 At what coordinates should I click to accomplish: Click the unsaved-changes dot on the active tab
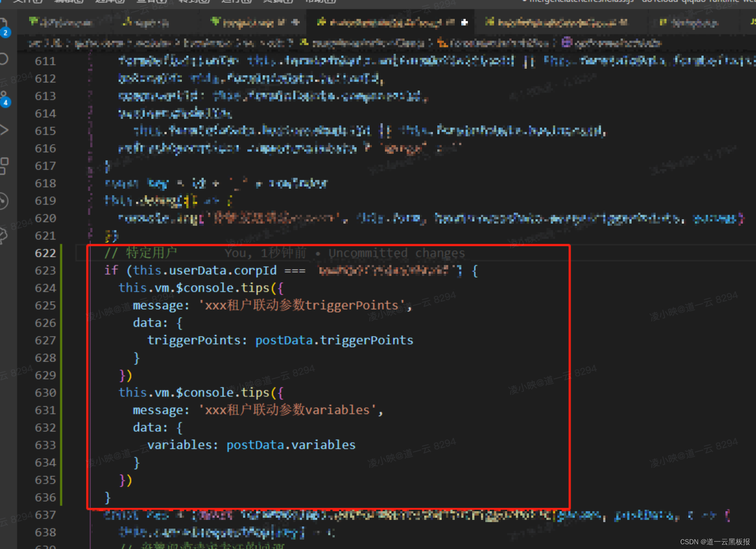click(x=464, y=23)
